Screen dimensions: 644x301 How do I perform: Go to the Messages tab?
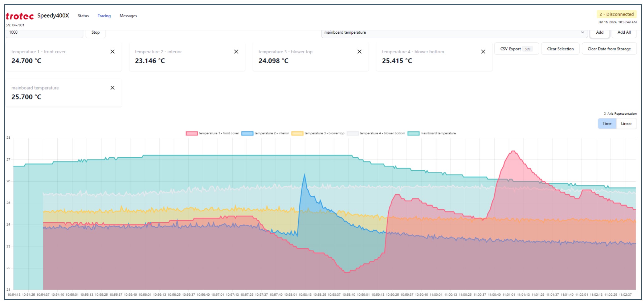click(128, 16)
